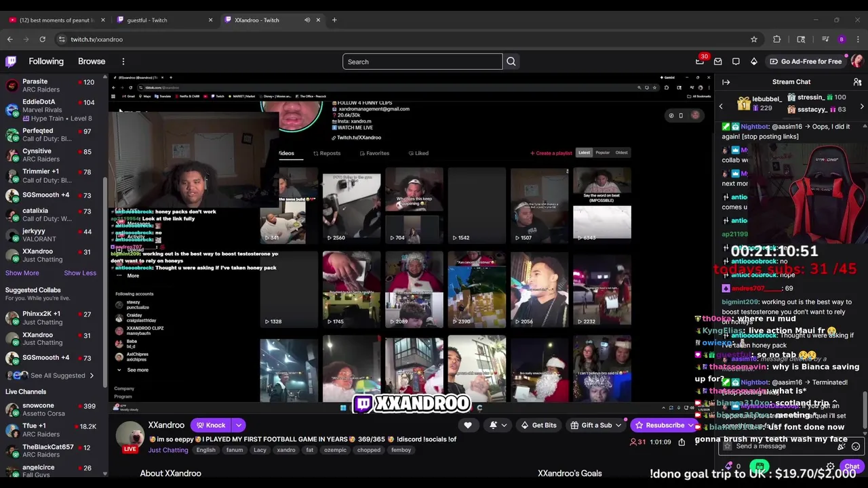The width and height of the screenshot is (868, 488).
Task: Open the share icon beside the stream uptime
Action: pyautogui.click(x=682, y=442)
